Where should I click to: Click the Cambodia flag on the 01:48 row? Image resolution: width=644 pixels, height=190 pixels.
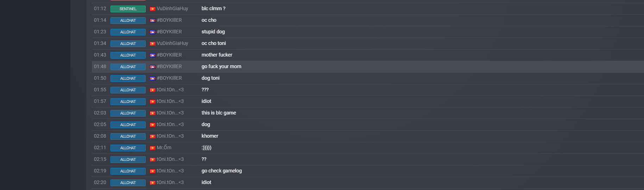[152, 67]
